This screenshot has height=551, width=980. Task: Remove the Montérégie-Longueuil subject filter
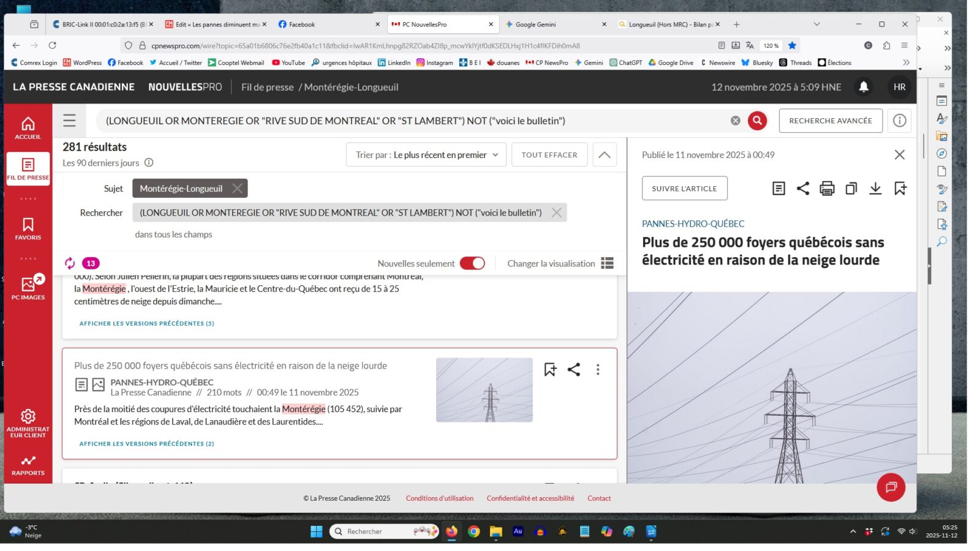(x=237, y=189)
